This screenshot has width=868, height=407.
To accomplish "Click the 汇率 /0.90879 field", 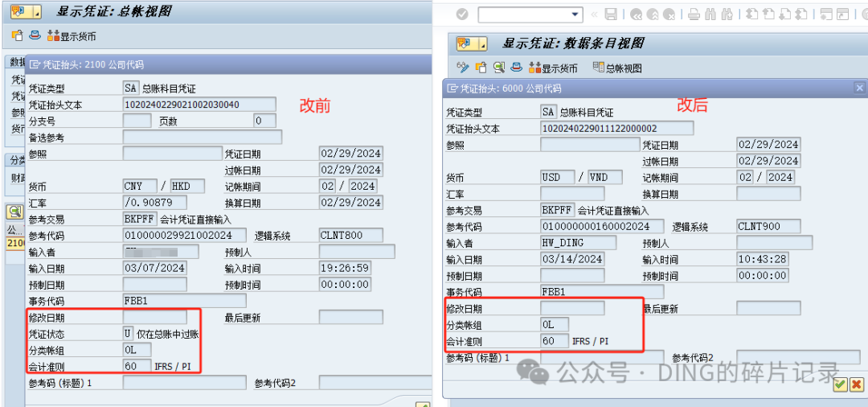I will click(x=155, y=203).
